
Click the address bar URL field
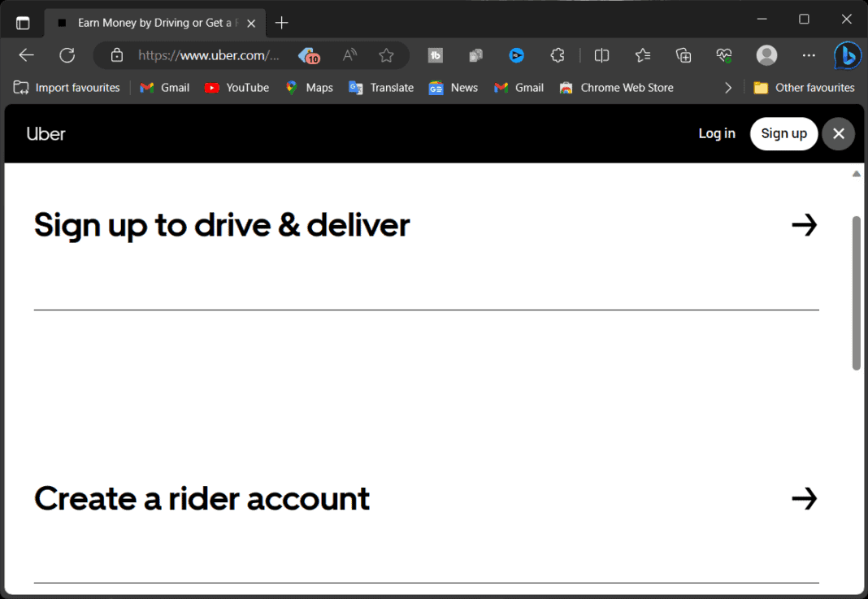click(x=207, y=55)
